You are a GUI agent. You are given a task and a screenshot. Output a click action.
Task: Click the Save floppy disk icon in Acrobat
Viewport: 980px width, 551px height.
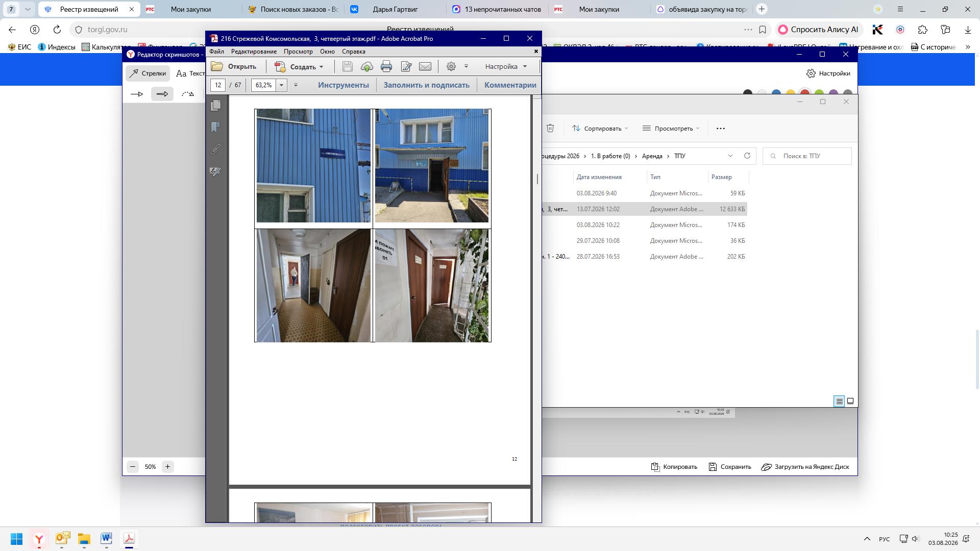(x=348, y=66)
